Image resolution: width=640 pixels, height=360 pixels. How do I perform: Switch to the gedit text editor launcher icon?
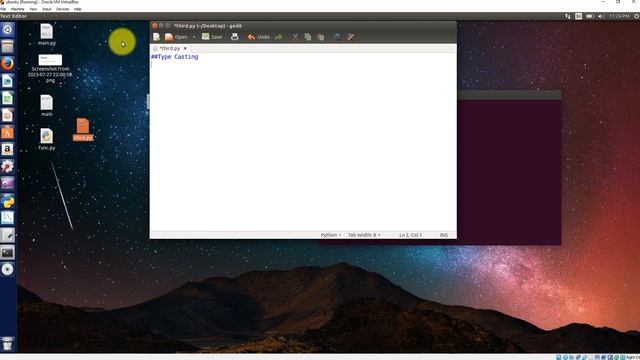pyautogui.click(x=7, y=235)
